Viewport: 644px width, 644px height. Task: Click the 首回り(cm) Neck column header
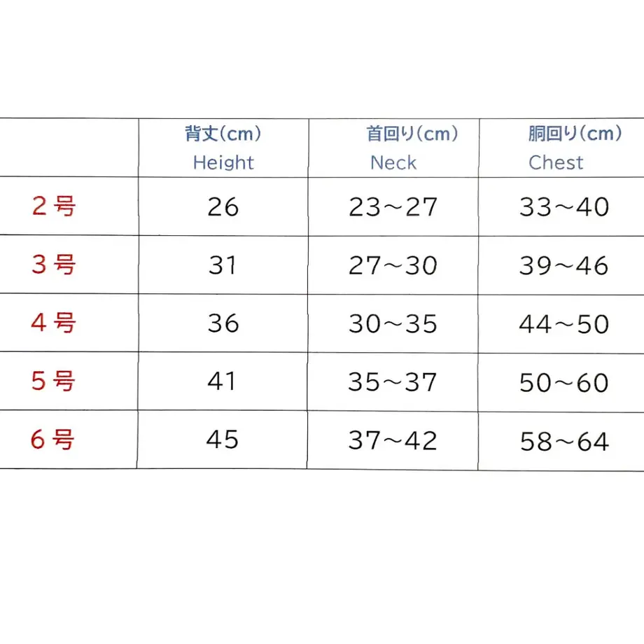click(393, 148)
